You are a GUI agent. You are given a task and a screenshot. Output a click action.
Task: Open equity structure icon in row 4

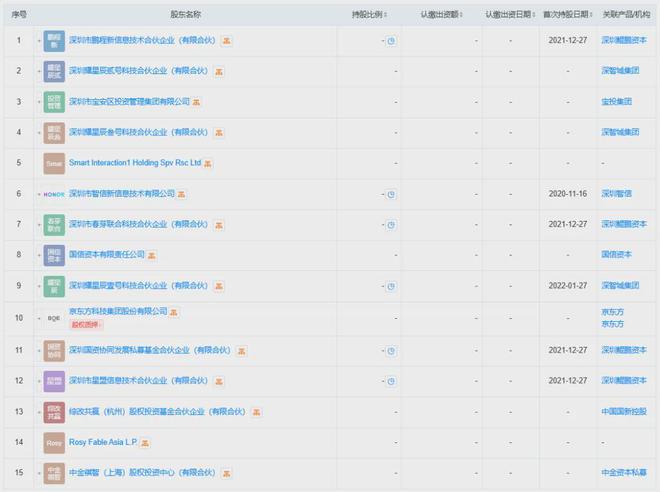click(x=219, y=133)
